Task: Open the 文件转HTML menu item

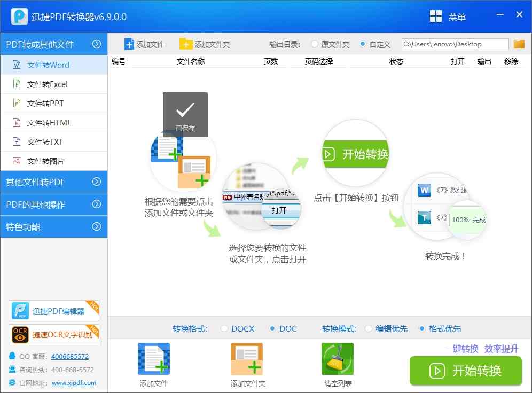Action: 54,122
